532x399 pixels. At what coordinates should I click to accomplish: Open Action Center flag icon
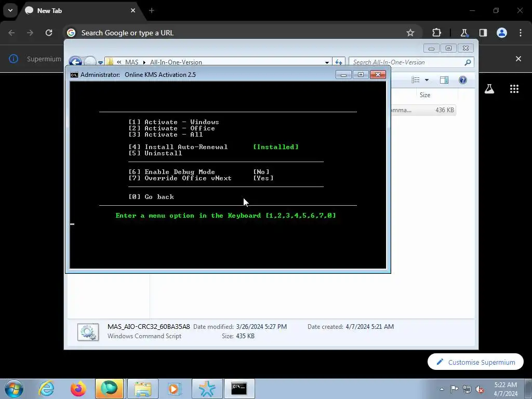(x=454, y=389)
